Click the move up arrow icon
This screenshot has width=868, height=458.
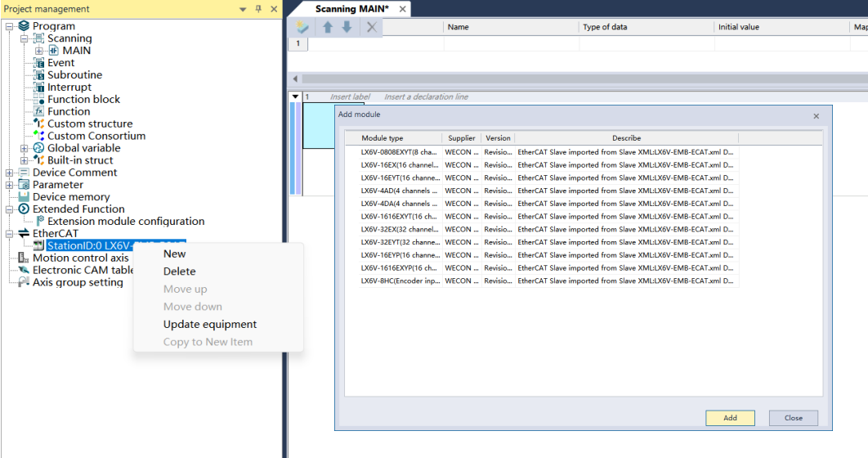(328, 27)
